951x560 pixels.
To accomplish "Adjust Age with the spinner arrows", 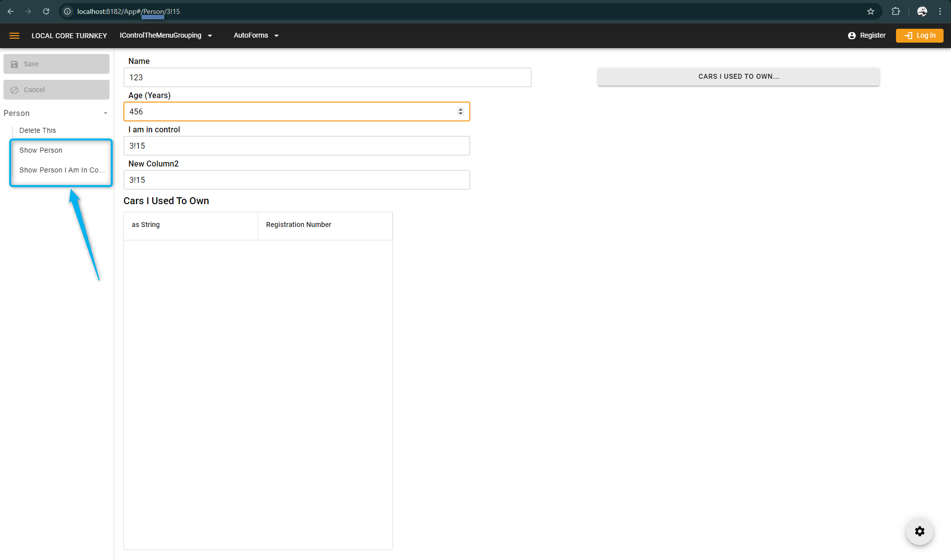I will click(x=460, y=112).
